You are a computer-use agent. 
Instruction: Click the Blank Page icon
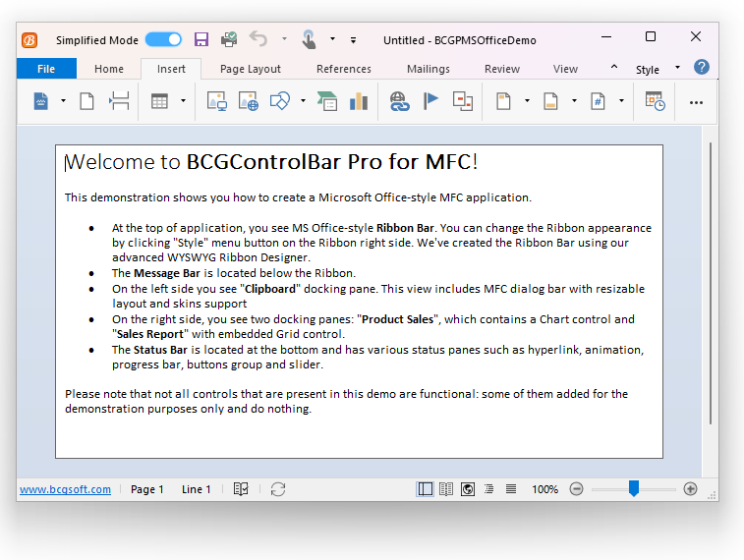(86, 101)
